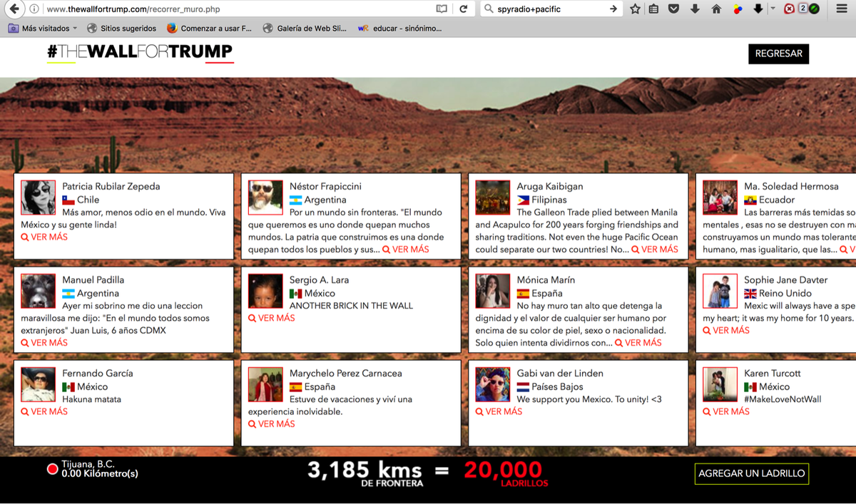
Task: Expand dropdown arrow beside download extension
Action: coord(773,9)
